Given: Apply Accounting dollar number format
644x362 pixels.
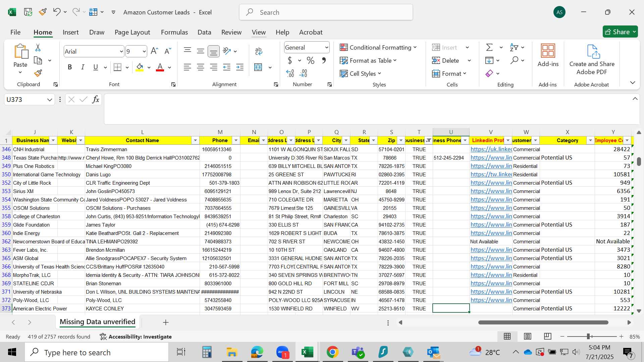Looking at the screenshot, I should (x=290, y=60).
